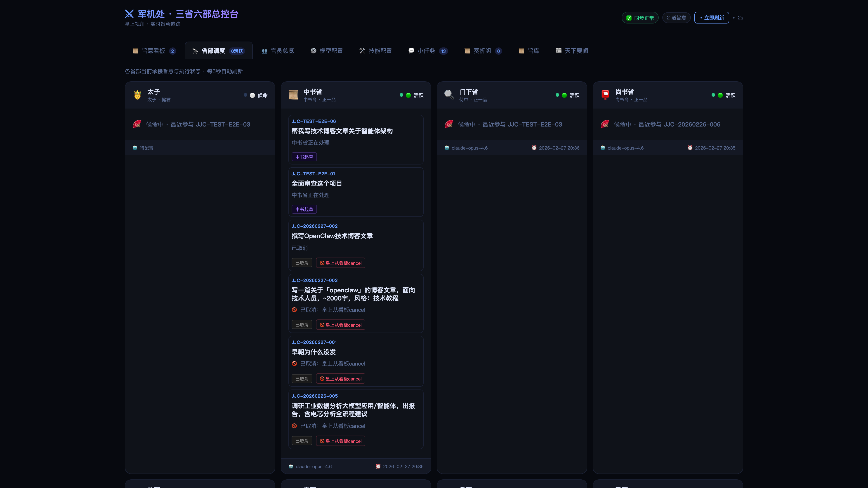Click the 军机处 crossed-swords logo icon

click(x=129, y=14)
